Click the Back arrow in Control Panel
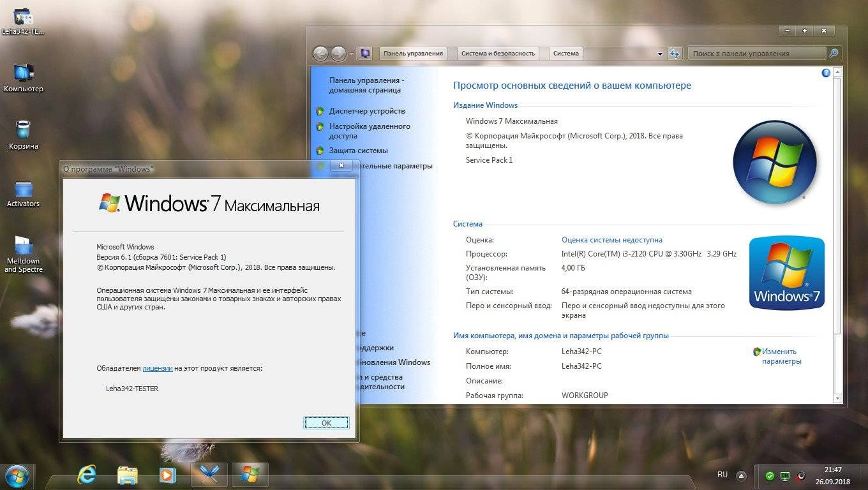This screenshot has height=490, width=868. (x=320, y=54)
